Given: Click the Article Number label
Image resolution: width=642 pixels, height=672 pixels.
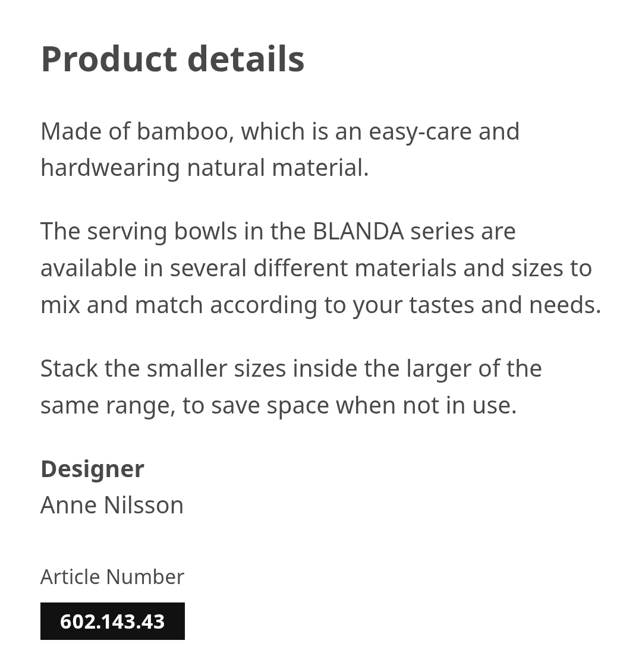Looking at the screenshot, I should (x=112, y=577).
